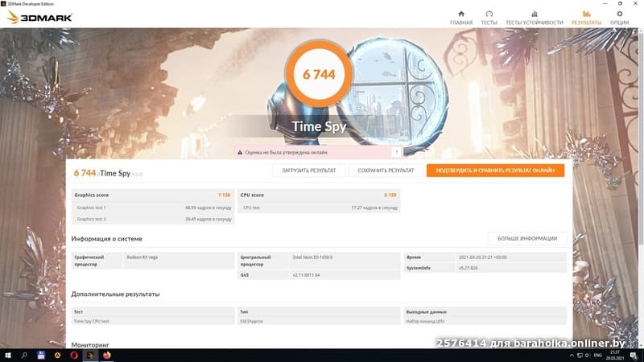This screenshot has width=644, height=362.
Task: Click the СОХРАНИТЬ РЕЗУЛЬТАТ button
Action: [386, 171]
